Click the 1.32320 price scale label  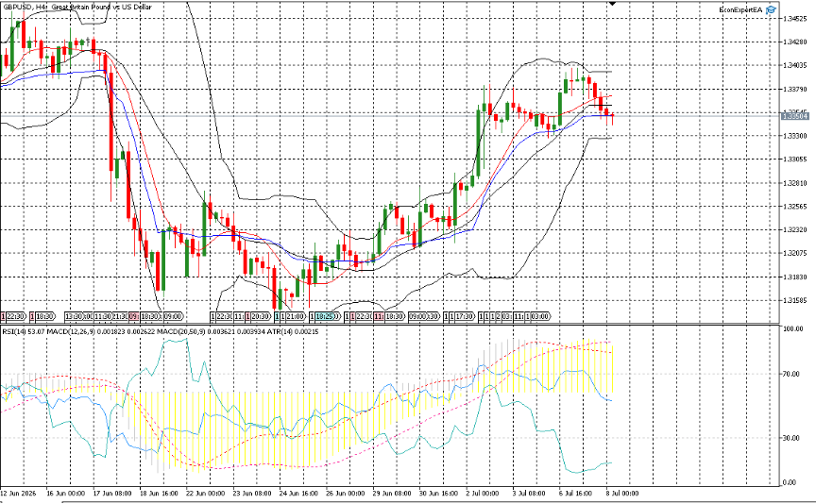(x=794, y=230)
